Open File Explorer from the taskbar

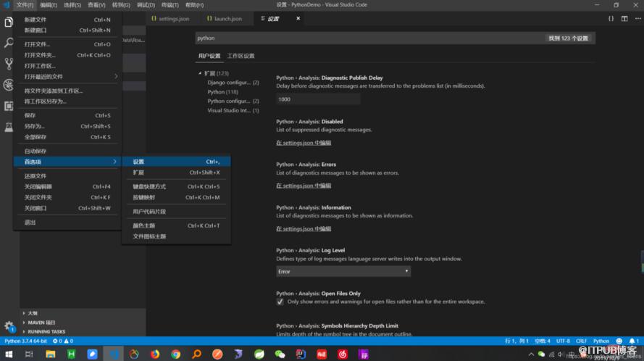click(x=51, y=354)
